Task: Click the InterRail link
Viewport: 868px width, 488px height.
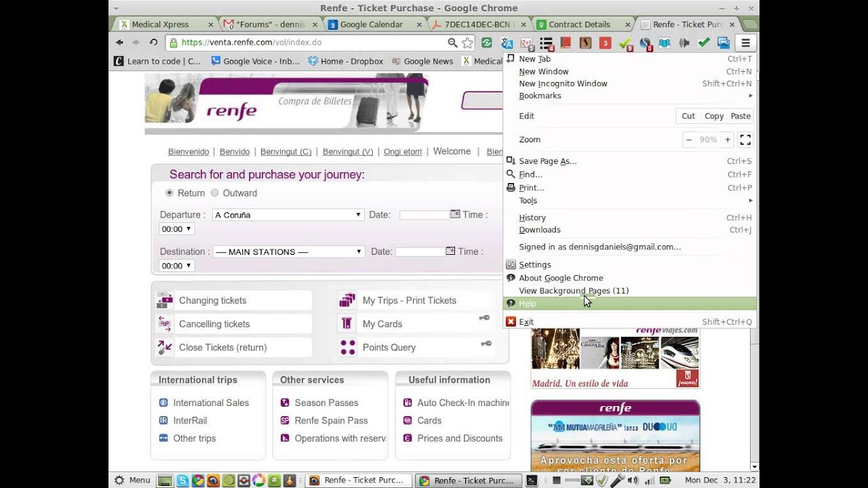Action: 190,420
